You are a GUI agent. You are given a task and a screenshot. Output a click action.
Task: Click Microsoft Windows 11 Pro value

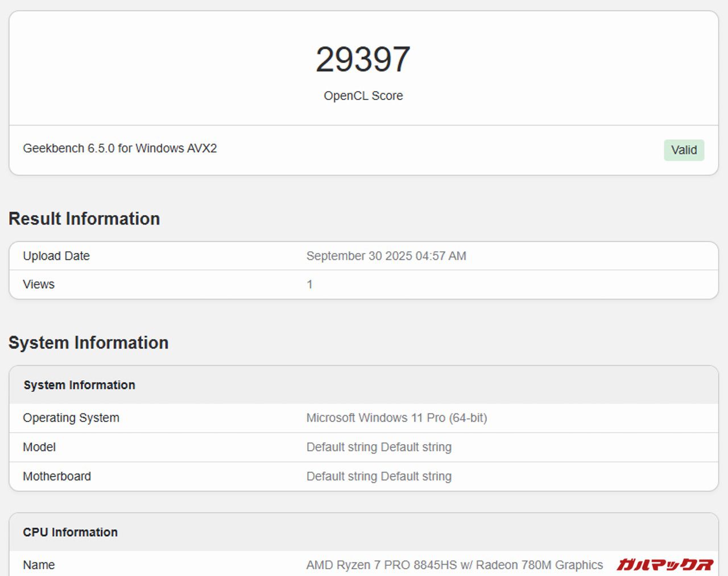[396, 418]
